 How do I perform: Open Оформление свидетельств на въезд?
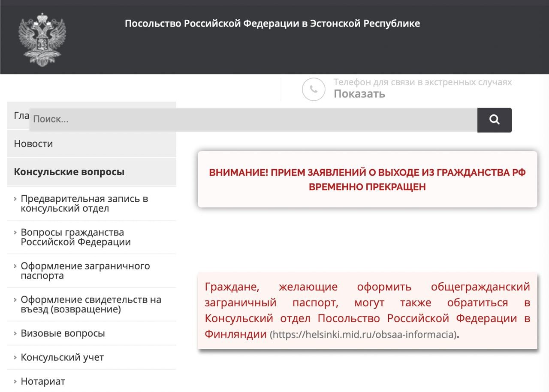[x=90, y=304]
